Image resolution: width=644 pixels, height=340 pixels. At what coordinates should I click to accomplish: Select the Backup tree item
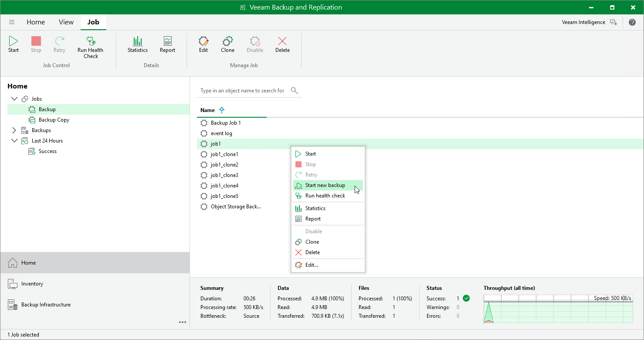[98, 109]
